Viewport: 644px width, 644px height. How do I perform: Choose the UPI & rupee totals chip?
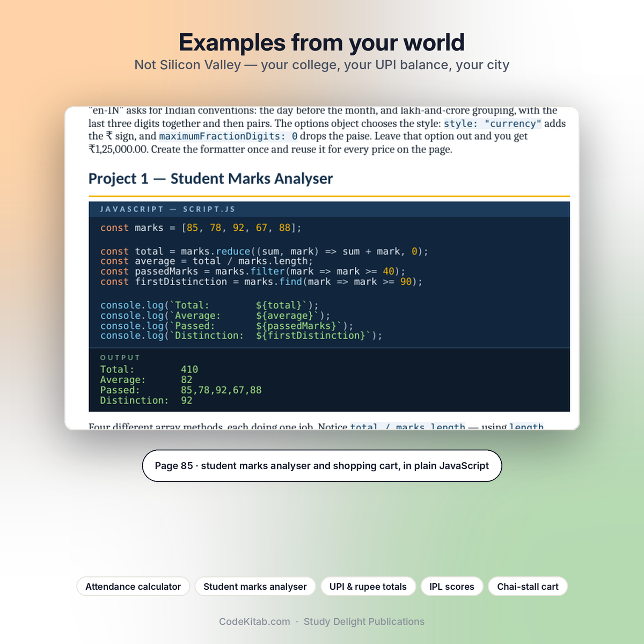pos(368,587)
